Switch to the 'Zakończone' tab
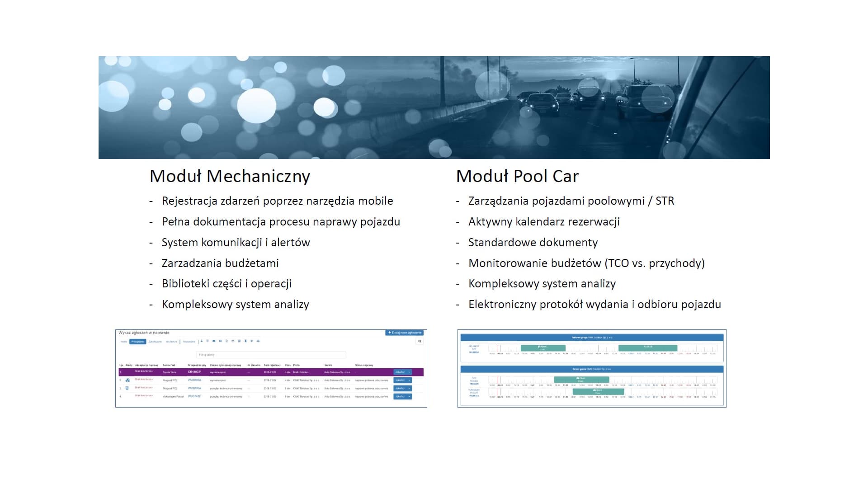 coord(155,342)
